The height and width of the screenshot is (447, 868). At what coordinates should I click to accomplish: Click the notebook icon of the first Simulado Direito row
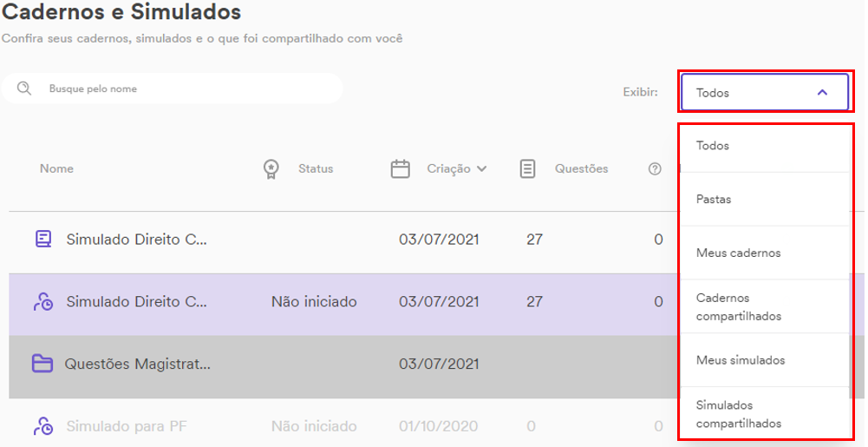point(43,240)
